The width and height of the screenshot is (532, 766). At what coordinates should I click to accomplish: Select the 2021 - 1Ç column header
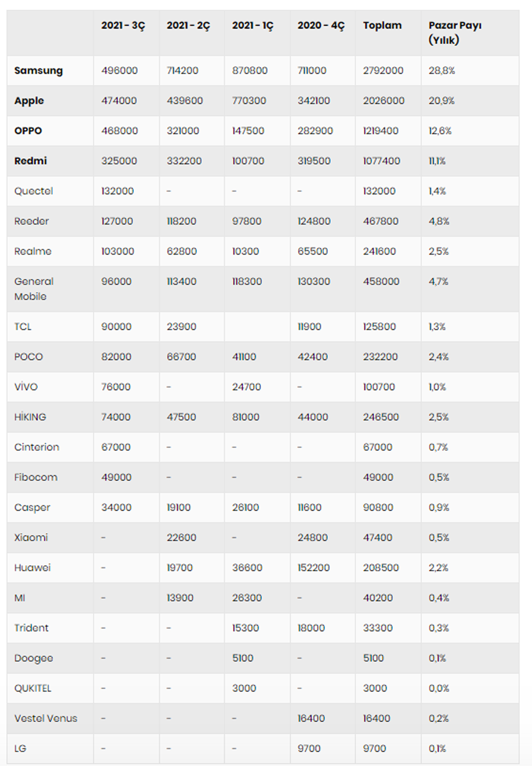point(253,25)
